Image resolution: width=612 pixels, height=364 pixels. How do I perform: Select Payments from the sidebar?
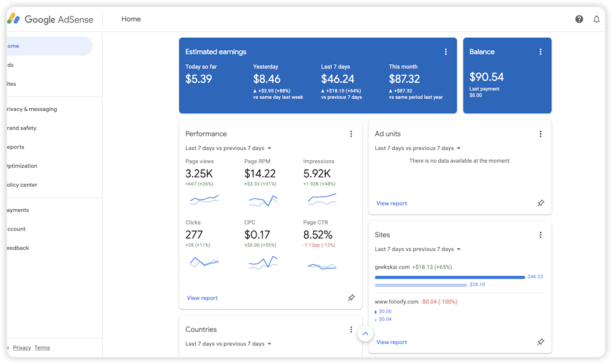pyautogui.click(x=15, y=210)
